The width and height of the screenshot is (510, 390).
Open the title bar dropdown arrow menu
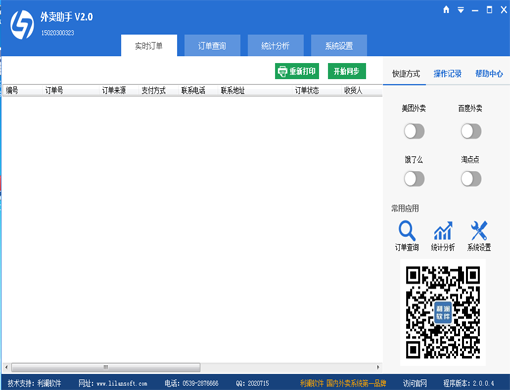[461, 10]
